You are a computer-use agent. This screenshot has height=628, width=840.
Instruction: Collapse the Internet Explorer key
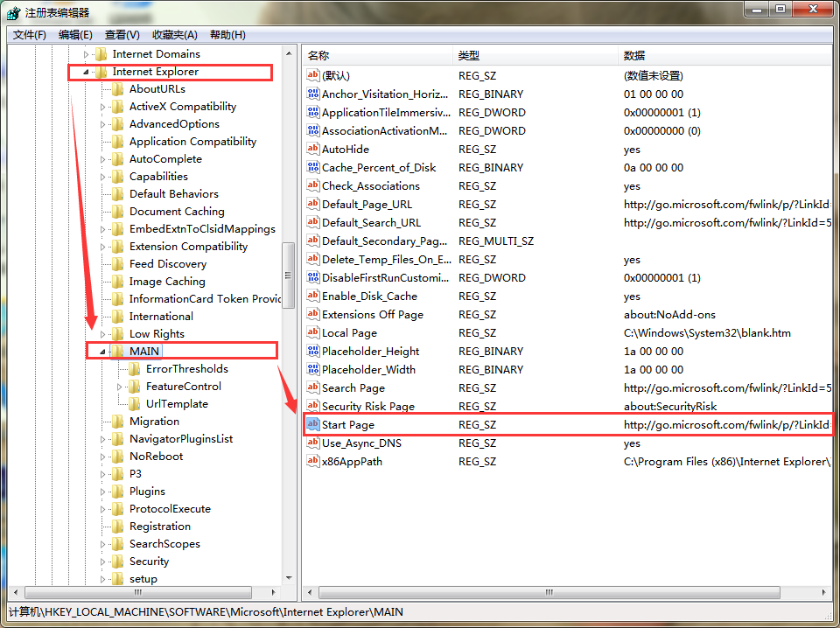coord(86,72)
